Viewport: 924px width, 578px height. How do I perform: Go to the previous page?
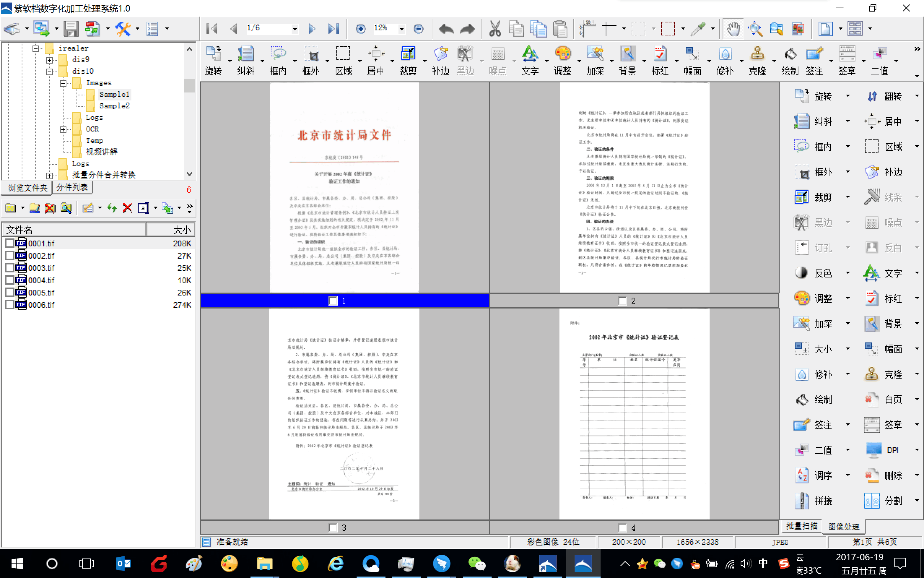point(234,29)
